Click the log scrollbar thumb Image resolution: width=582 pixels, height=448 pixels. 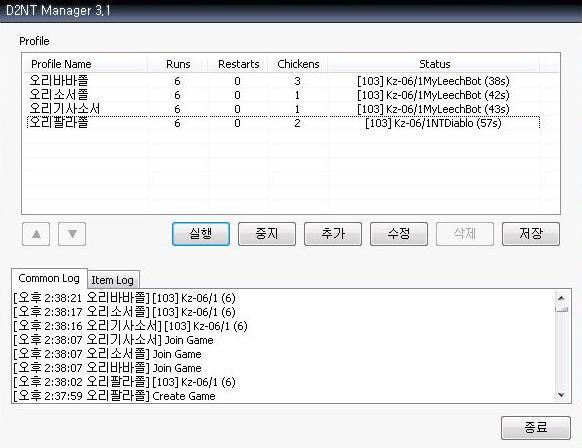pyautogui.click(x=562, y=308)
